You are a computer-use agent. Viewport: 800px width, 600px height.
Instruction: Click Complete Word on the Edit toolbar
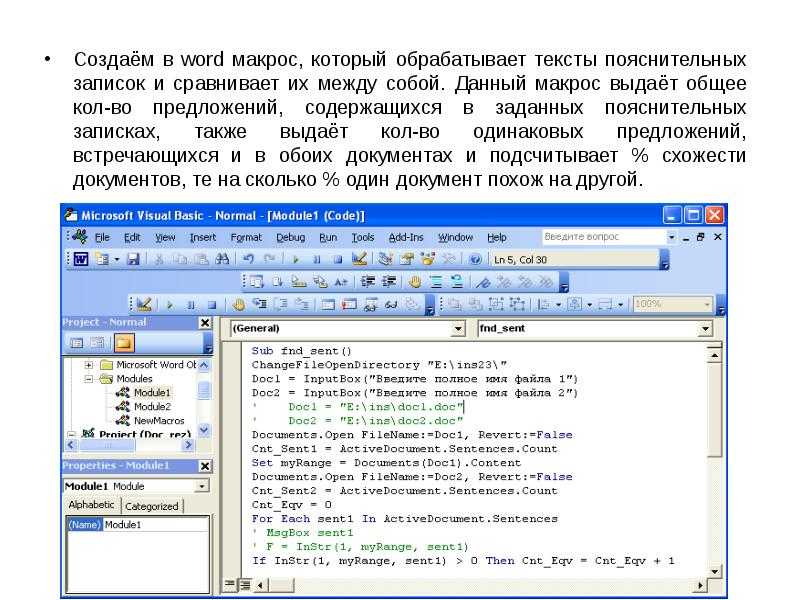point(341,281)
